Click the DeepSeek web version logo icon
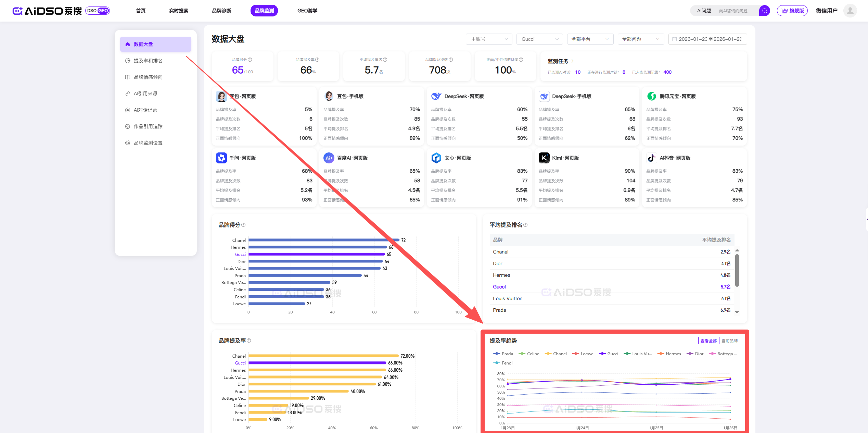This screenshot has width=868, height=433. 436,96
